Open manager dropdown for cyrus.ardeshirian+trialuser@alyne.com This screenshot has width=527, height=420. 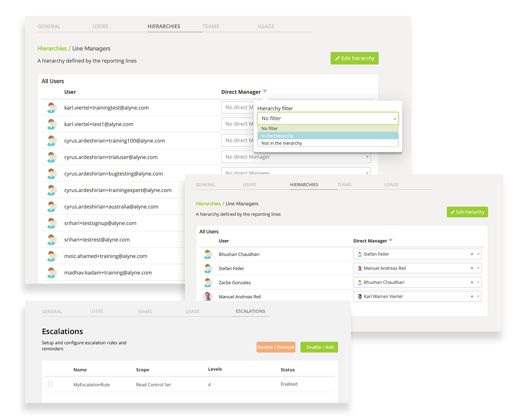(x=367, y=157)
